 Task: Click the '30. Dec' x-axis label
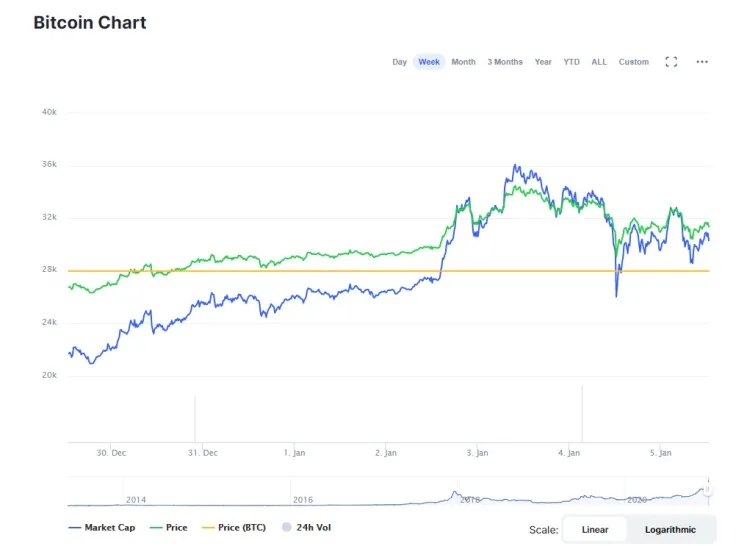tap(111, 453)
